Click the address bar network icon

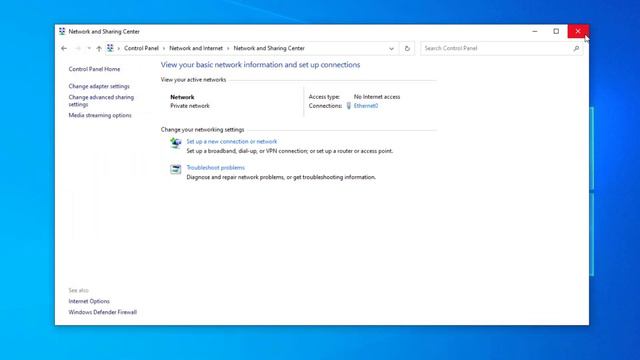pyautogui.click(x=110, y=48)
